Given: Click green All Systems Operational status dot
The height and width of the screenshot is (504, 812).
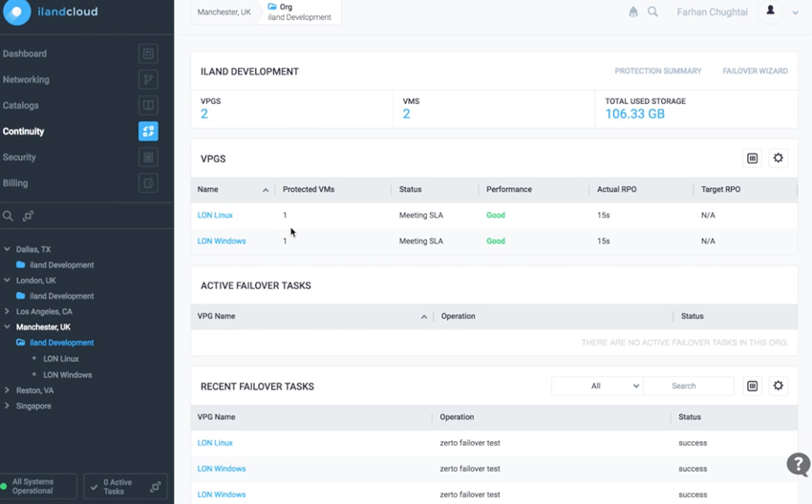Looking at the screenshot, I should 4,487.
